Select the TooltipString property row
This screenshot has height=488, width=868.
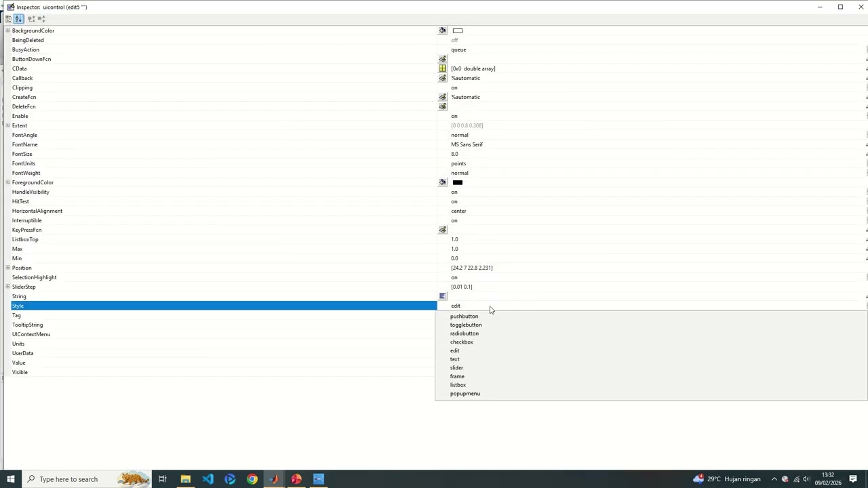point(224,325)
